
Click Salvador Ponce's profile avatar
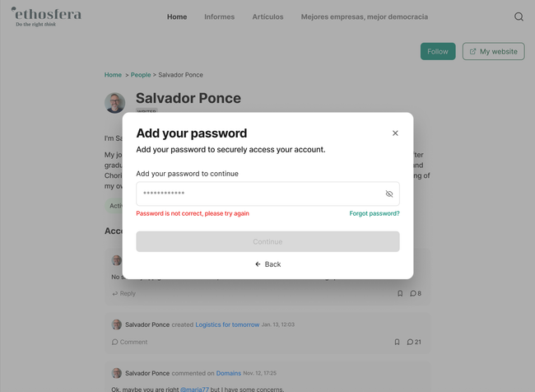pos(115,103)
